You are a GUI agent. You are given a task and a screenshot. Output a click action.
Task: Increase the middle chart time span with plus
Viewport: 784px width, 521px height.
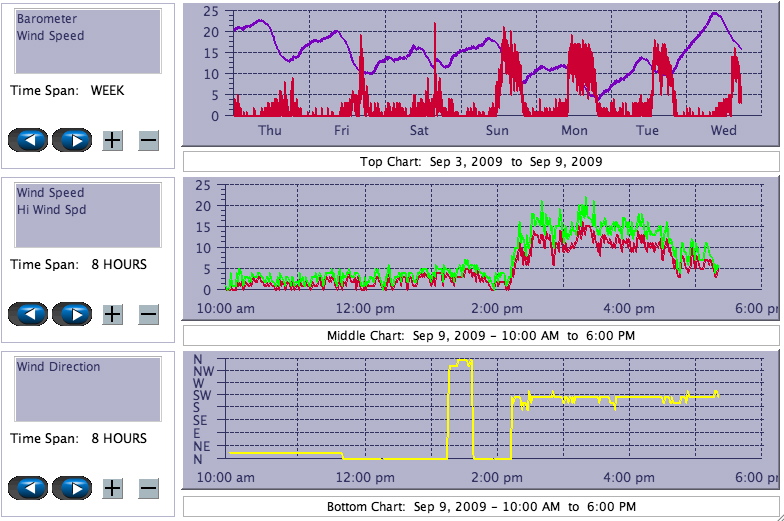tap(113, 314)
